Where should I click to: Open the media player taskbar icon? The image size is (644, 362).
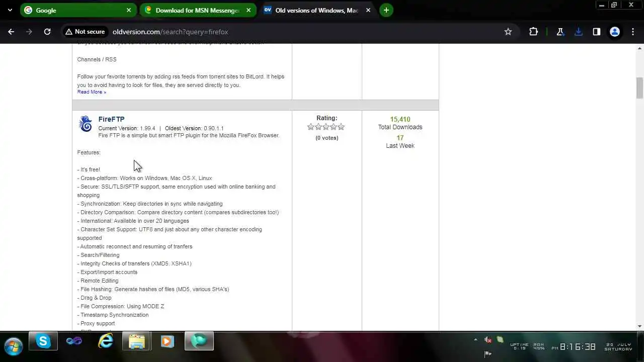pyautogui.click(x=168, y=341)
